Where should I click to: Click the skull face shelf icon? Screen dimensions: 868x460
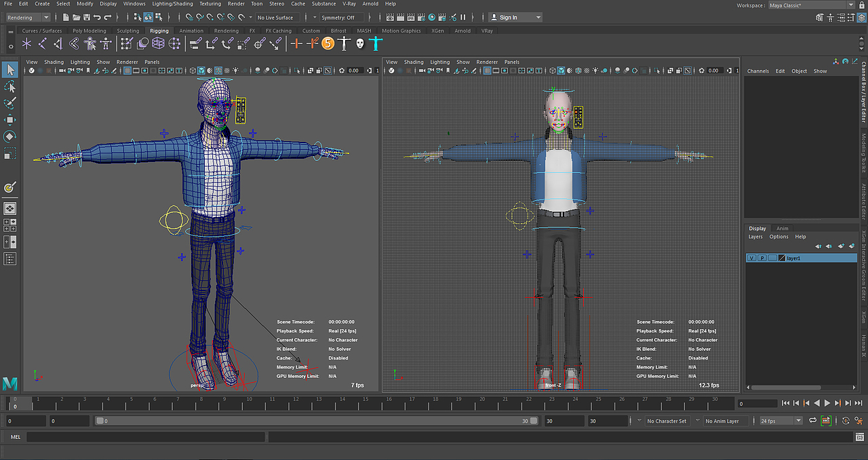click(359, 43)
